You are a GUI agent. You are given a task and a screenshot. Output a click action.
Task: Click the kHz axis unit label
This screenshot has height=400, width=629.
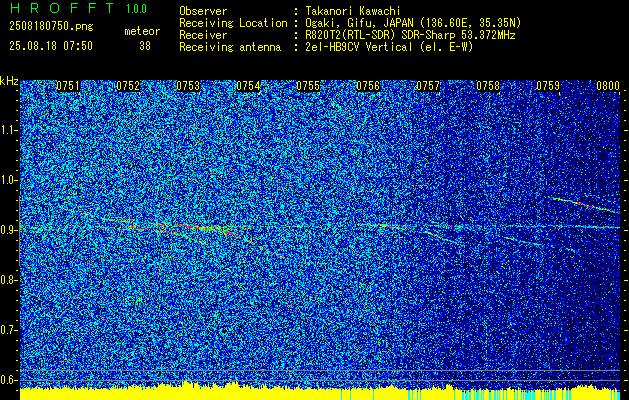9,81
